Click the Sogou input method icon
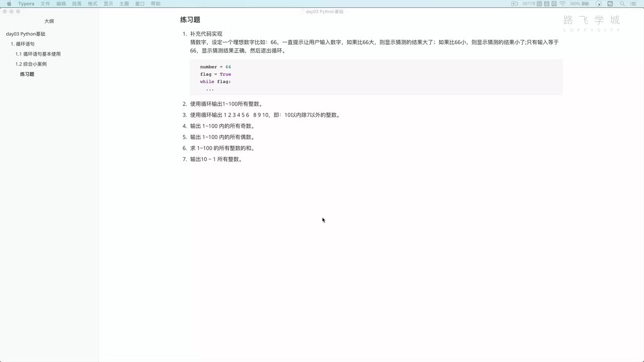The image size is (644, 362). tap(610, 4)
